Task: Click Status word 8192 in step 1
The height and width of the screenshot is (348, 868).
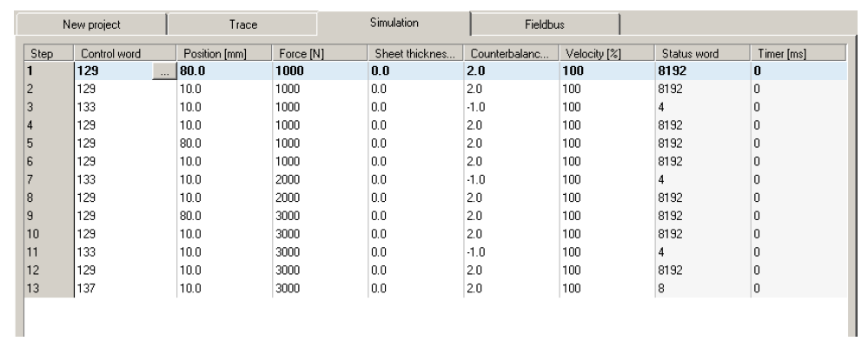Action: click(x=703, y=71)
